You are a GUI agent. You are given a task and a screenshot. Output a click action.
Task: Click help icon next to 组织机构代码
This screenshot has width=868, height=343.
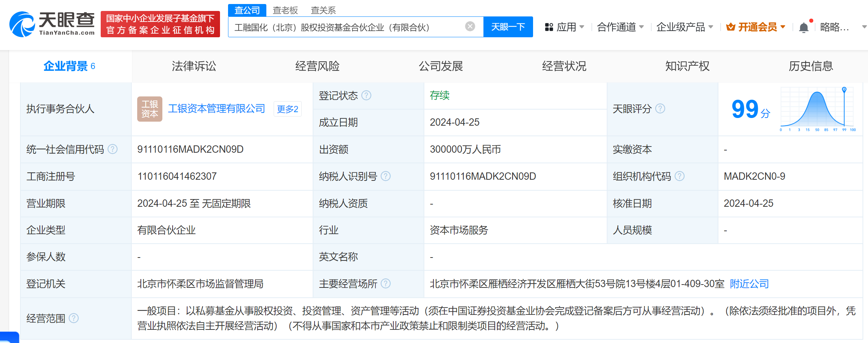pos(679,176)
